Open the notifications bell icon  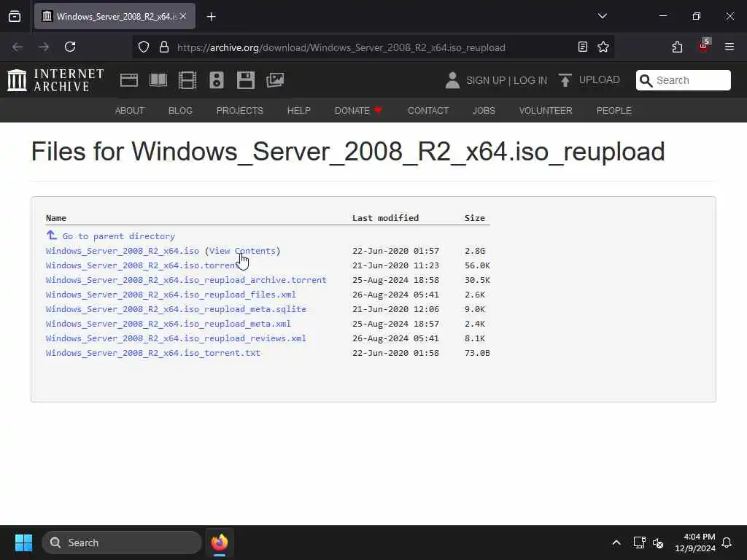point(727,542)
